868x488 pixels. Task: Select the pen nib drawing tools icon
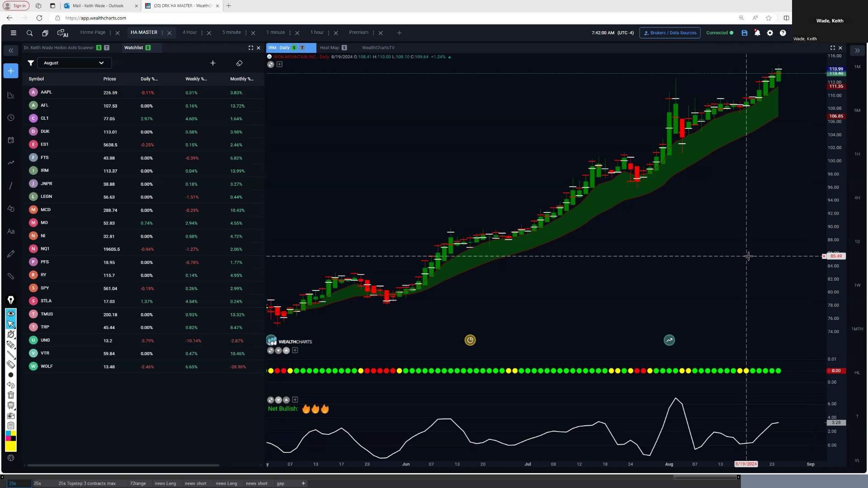coord(11,300)
